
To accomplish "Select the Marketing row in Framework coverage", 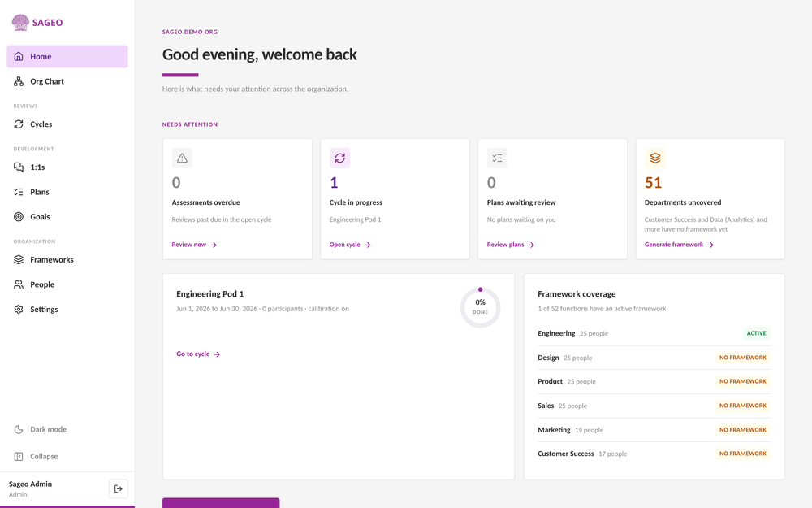I will [654, 430].
